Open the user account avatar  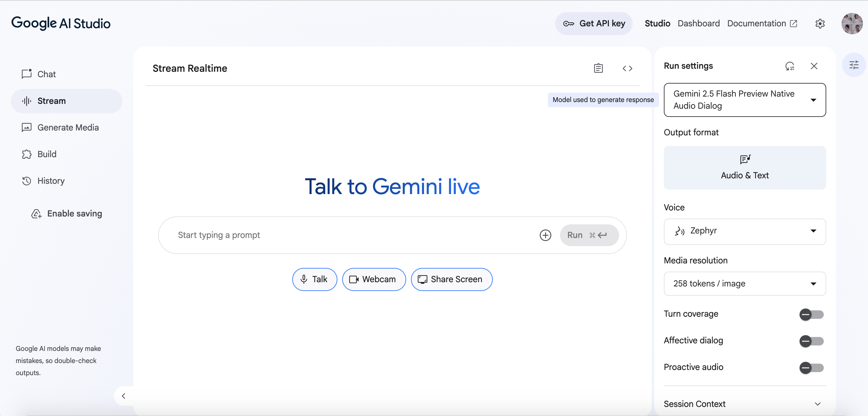pyautogui.click(x=852, y=24)
